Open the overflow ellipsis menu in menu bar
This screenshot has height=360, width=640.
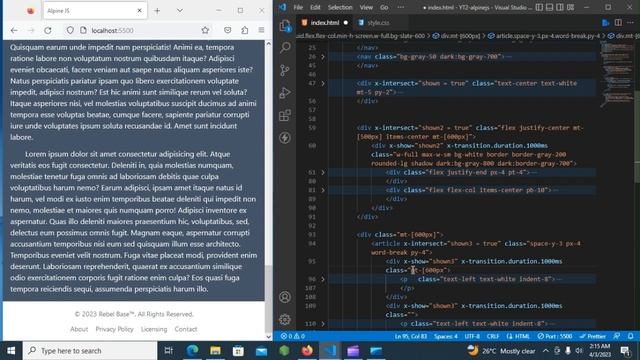(x=401, y=7)
